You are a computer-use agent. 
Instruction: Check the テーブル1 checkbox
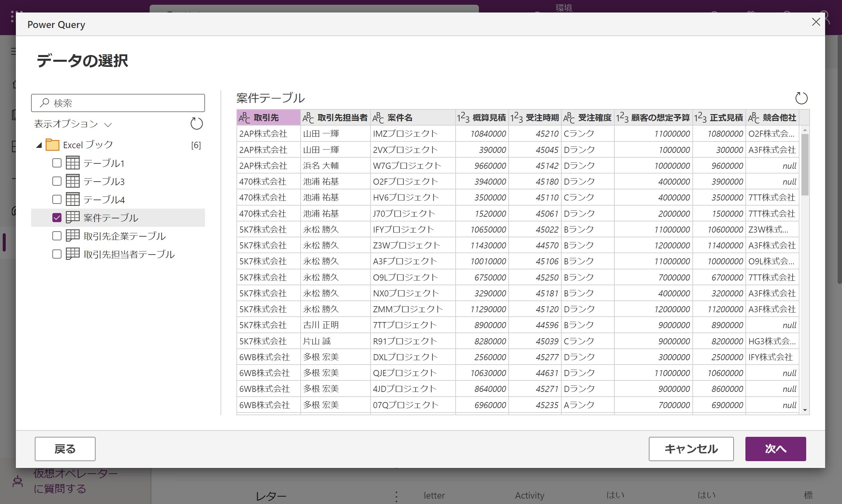coord(57,163)
